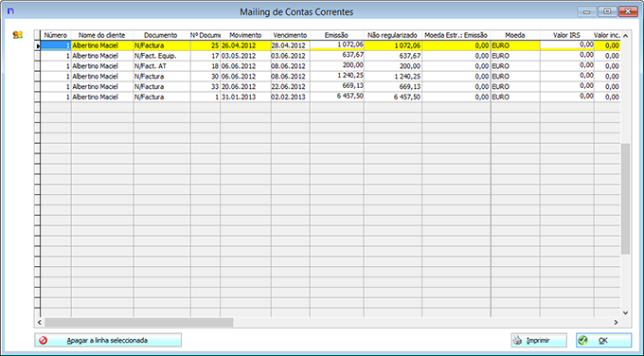
Task: Click Albertino Maciel in the 03.05.2012 row
Action: pyautogui.click(x=95, y=56)
